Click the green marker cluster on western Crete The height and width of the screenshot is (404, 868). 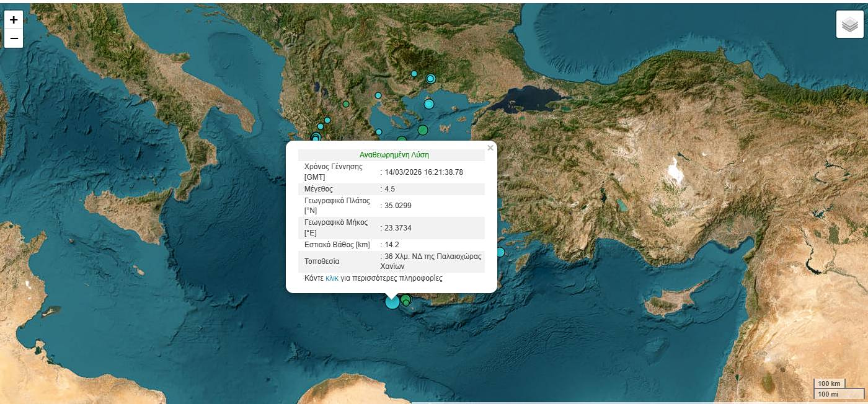point(405,301)
